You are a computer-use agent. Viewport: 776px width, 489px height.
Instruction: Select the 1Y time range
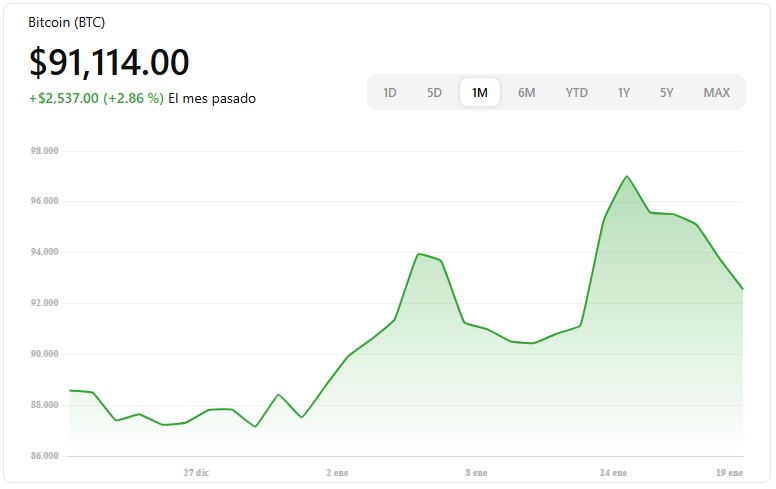tap(624, 93)
